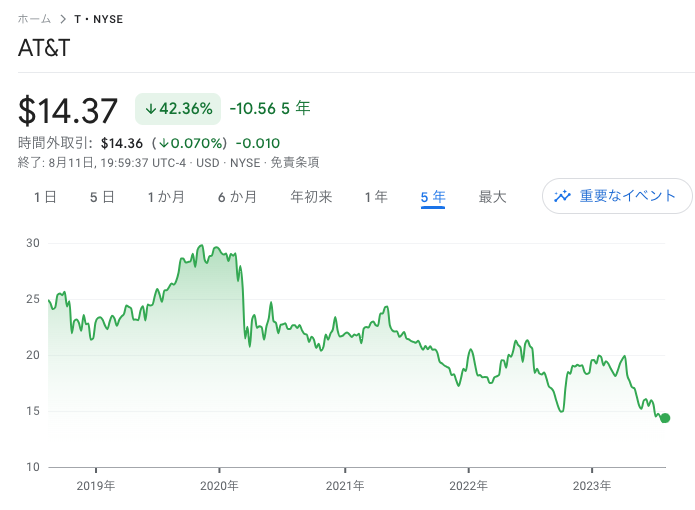Click the 2020年 x-axis label
This screenshot has width=695, height=510.
point(219,486)
